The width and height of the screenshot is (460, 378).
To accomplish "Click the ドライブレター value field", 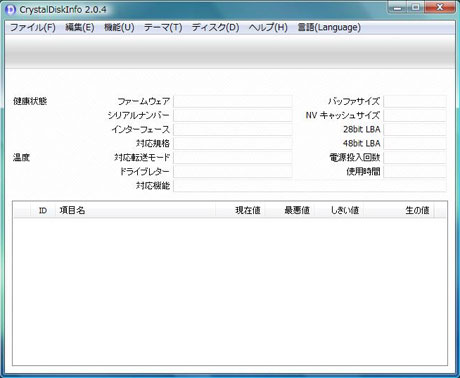I will (233, 171).
